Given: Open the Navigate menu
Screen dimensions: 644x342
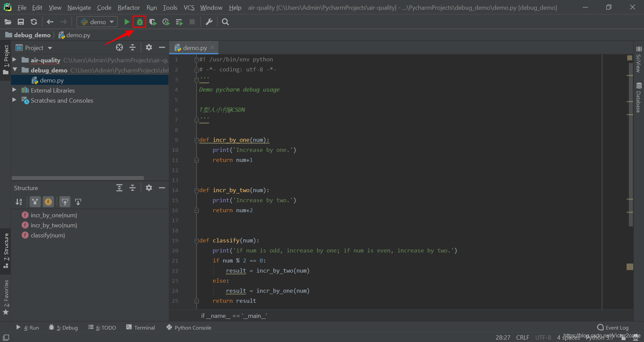Looking at the screenshot, I should click(x=79, y=7).
